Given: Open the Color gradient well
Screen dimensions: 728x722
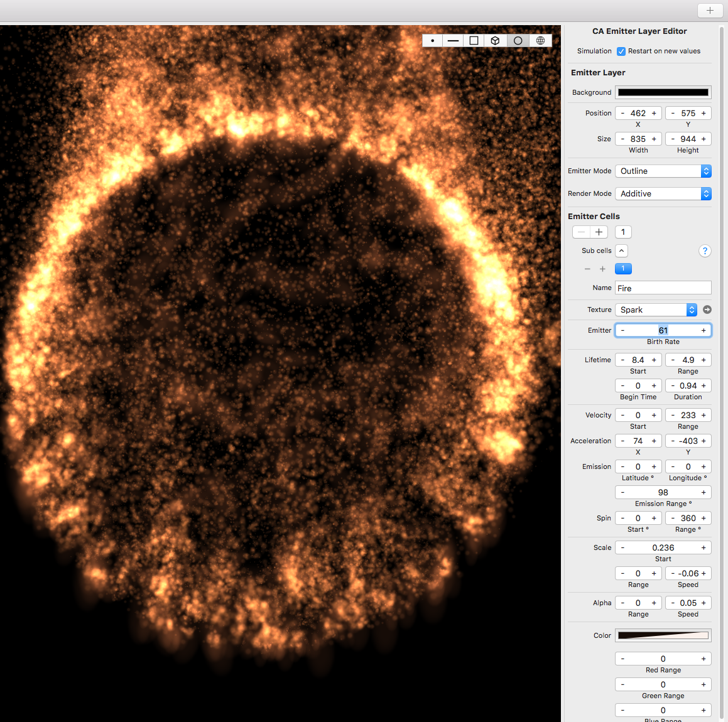Looking at the screenshot, I should (x=663, y=636).
